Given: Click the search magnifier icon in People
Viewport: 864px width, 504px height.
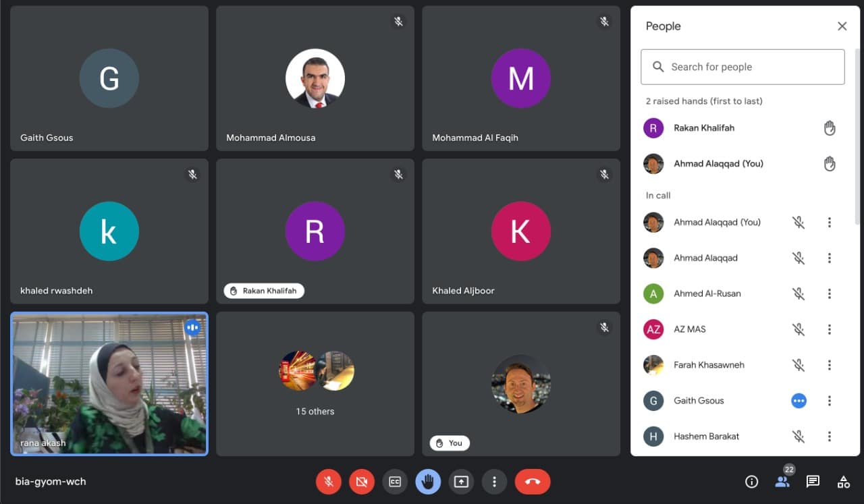Looking at the screenshot, I should (x=658, y=67).
